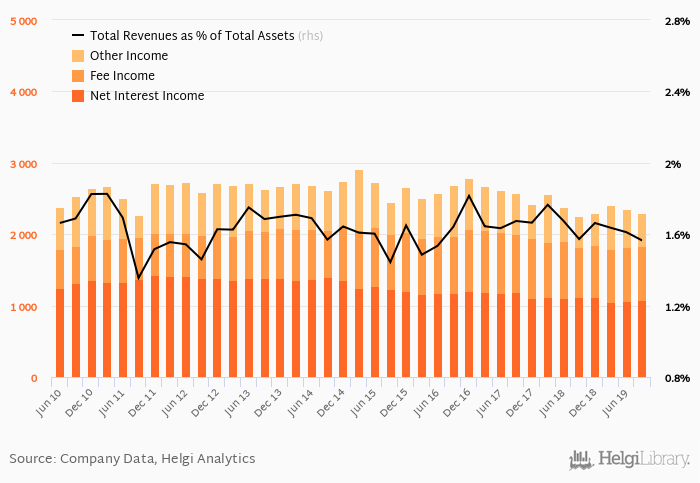Image resolution: width=700 pixels, height=483 pixels.
Task: Click the Source: Company Data, Helgi Analytics text
Action: pos(132,459)
